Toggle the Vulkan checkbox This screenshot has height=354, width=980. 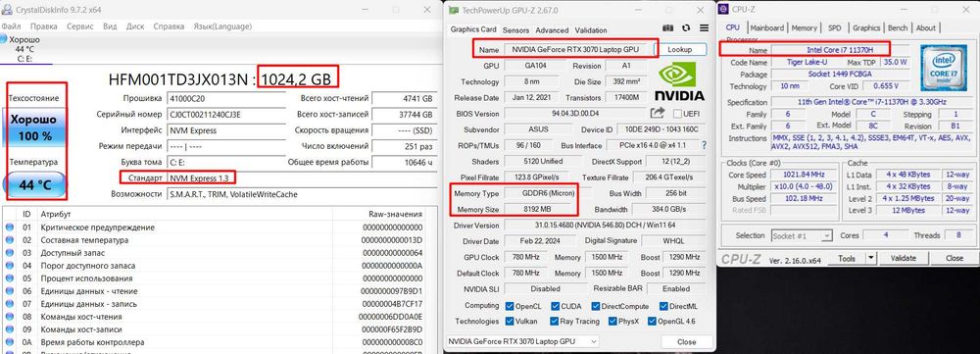click(509, 321)
